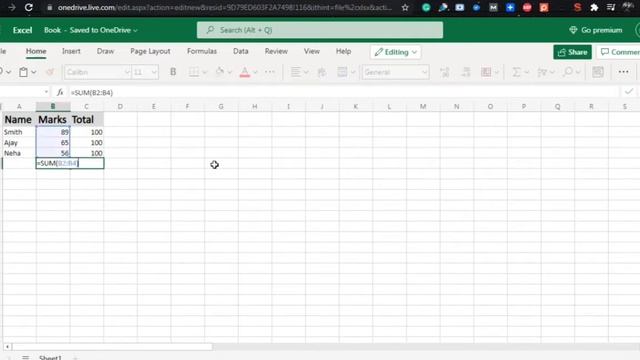Click the Wrap Text icon
Viewport: 640px width, 360px height.
(322, 72)
